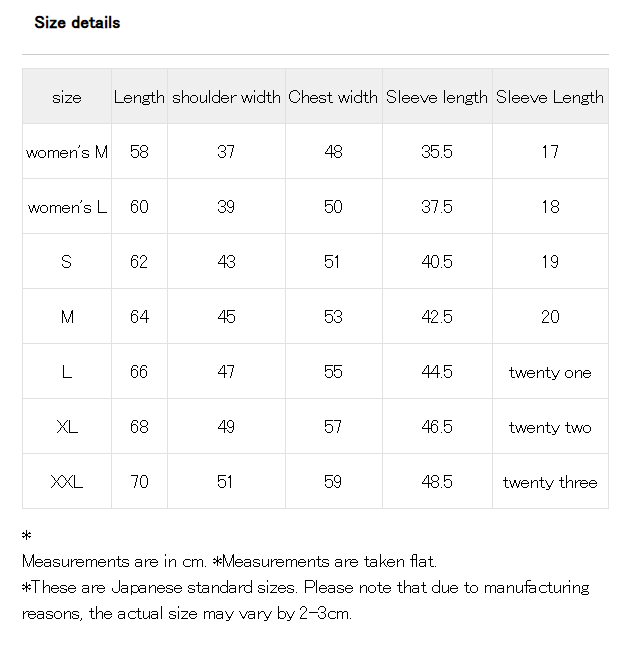This screenshot has width=642, height=652.
Task: Click the shoulder width column header
Action: [226, 97]
